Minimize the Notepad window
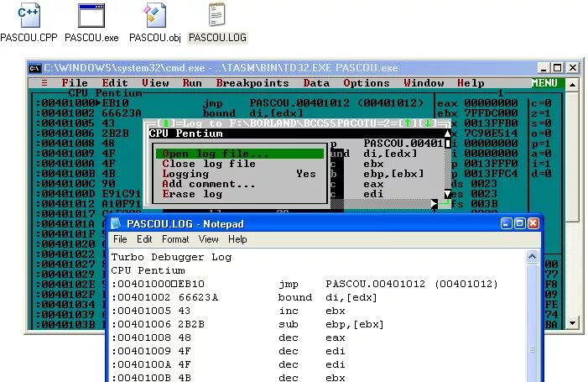Viewport: 588px width, 382px height. [506, 223]
